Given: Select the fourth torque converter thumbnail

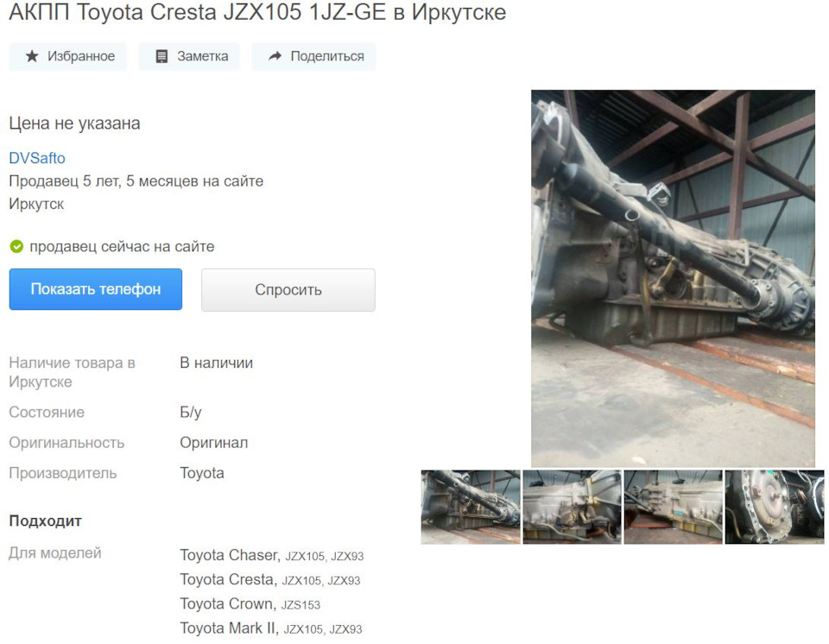Looking at the screenshot, I should coord(775,507).
